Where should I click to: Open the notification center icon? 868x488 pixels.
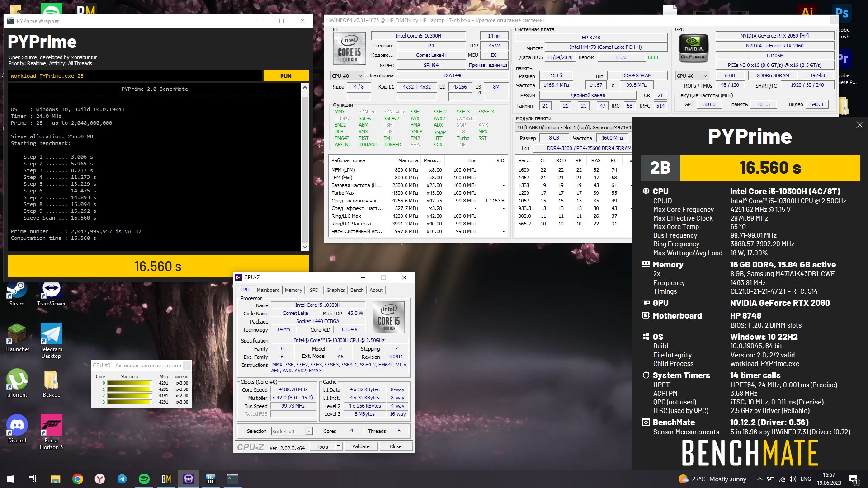point(854,479)
